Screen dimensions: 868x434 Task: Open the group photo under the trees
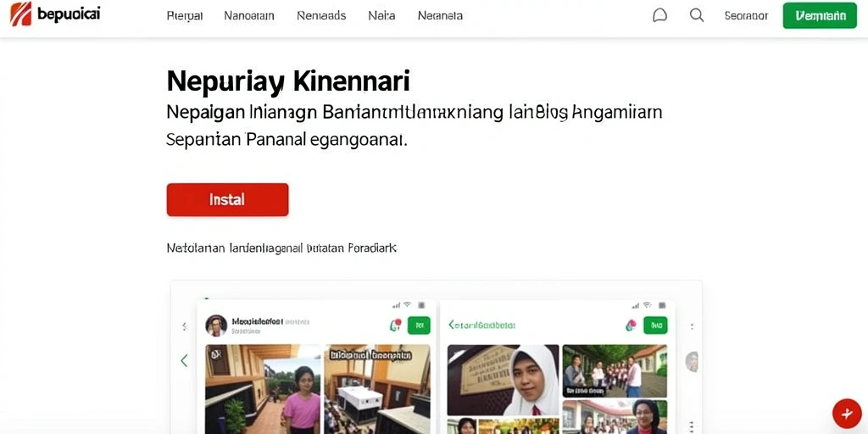[x=615, y=370]
